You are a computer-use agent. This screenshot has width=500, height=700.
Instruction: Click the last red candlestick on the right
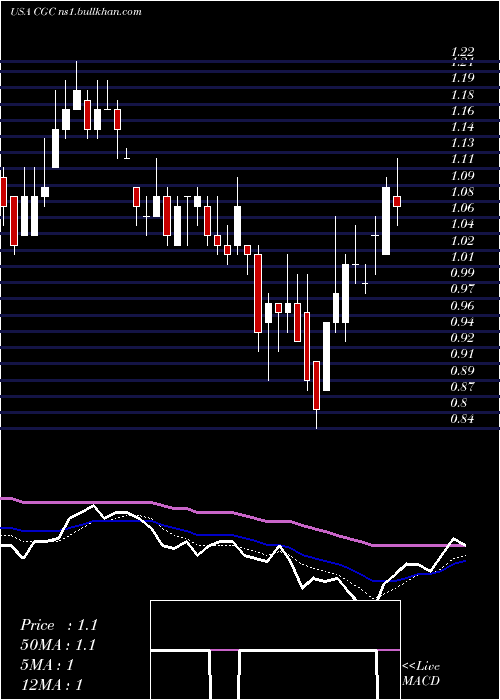(x=397, y=201)
